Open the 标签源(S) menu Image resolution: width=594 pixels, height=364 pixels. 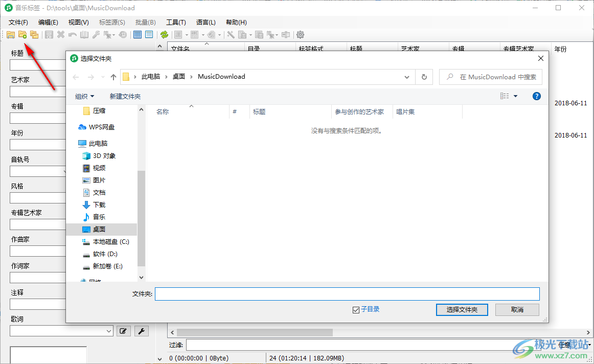click(111, 22)
